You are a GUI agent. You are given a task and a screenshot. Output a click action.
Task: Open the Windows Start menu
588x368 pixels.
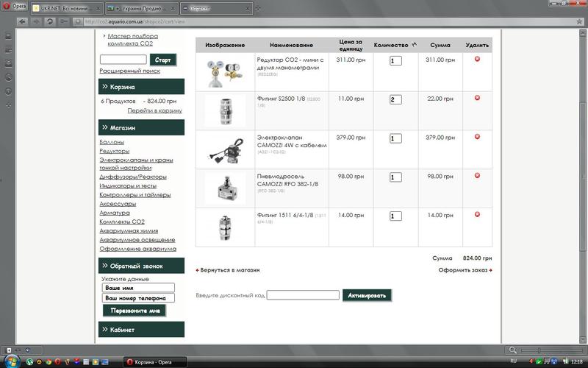point(10,361)
